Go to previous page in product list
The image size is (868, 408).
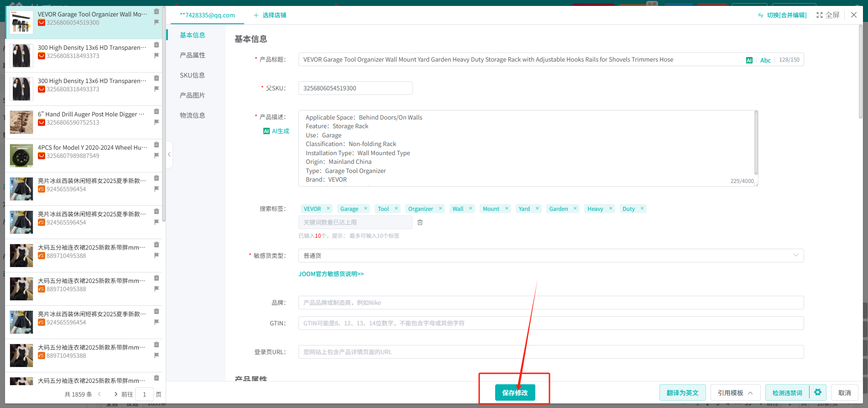(99, 394)
